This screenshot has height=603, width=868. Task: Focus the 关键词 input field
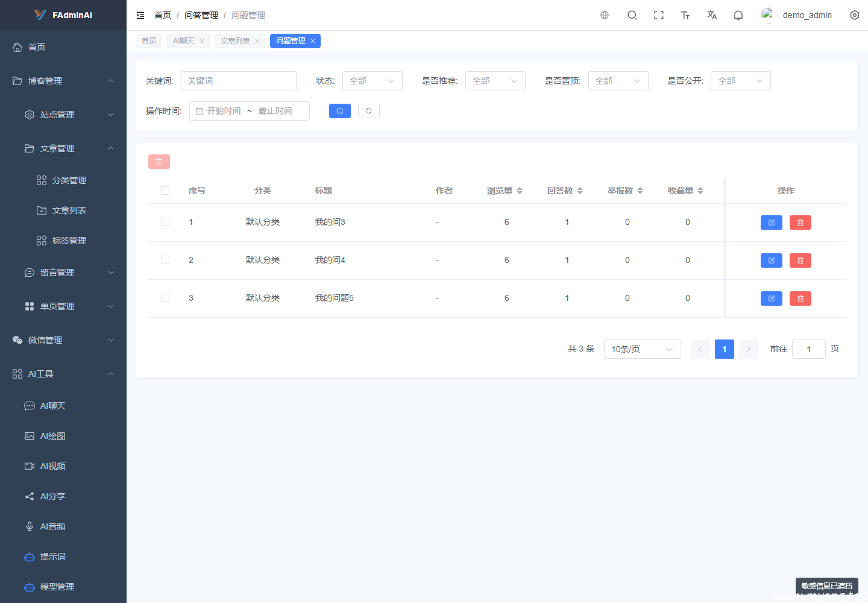239,81
